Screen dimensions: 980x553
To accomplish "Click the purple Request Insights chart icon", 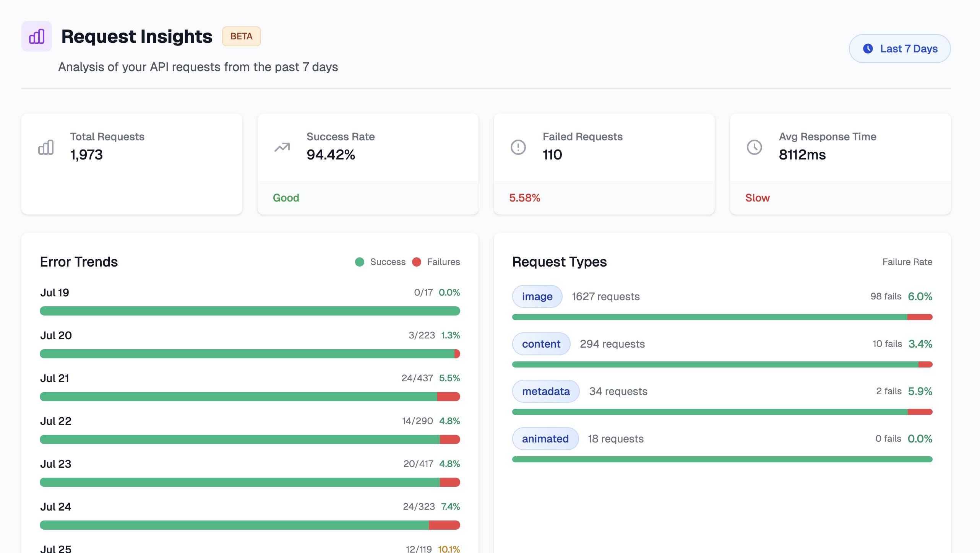I will [x=37, y=36].
